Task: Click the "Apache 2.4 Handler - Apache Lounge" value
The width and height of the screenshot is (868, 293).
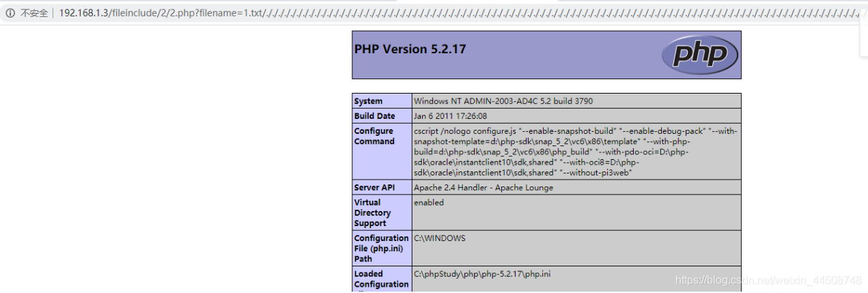Action: [x=484, y=187]
